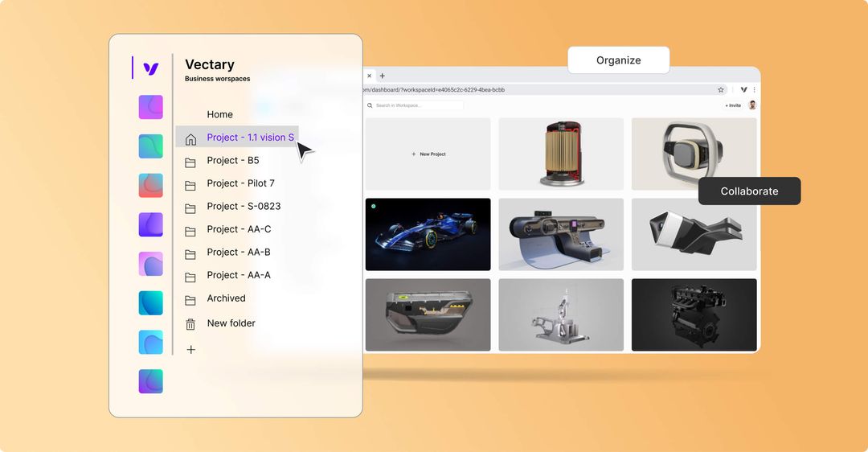This screenshot has width=868, height=452.
Task: Open the Vectary extension in browser toolbar
Action: pyautogui.click(x=743, y=90)
